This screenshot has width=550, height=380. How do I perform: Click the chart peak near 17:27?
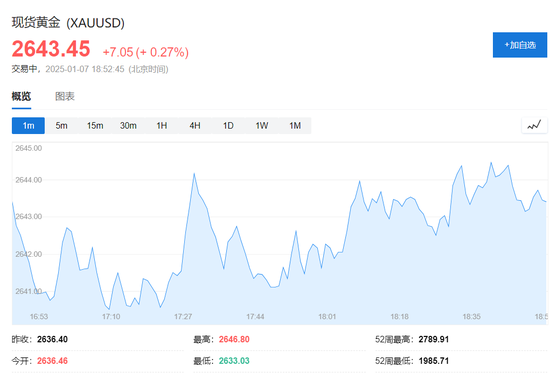coord(194,173)
